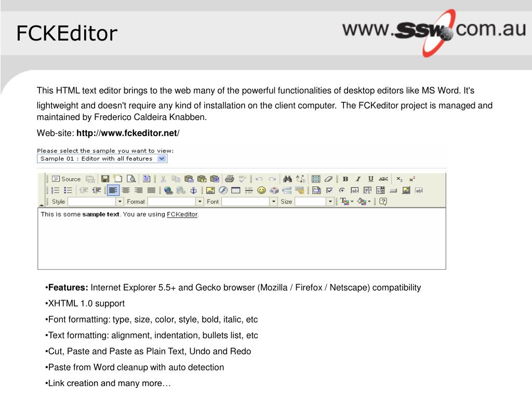Open the sample selection dropdown
This screenshot has width=532, height=399.
[x=102, y=158]
